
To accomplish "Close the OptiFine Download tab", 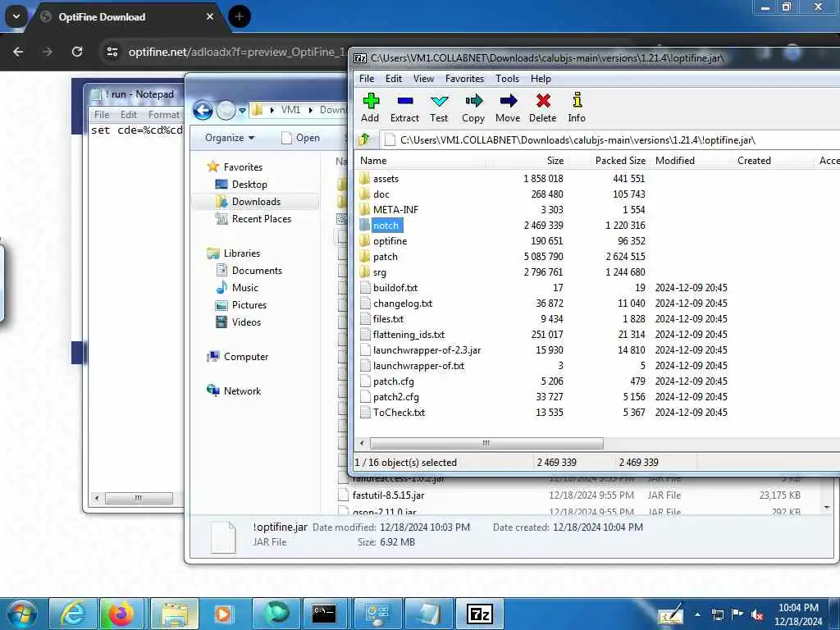I will pyautogui.click(x=210, y=16).
